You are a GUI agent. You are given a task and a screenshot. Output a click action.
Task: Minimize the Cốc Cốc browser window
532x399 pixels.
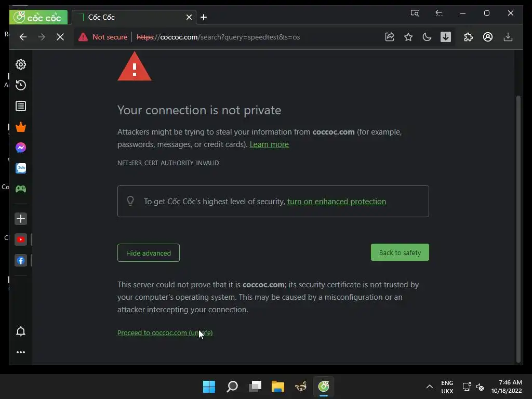pos(463,13)
